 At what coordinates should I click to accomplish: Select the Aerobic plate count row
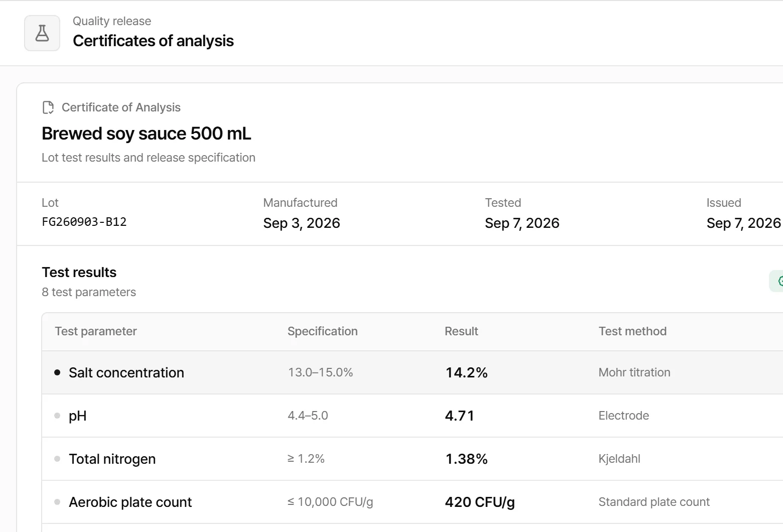[x=412, y=502]
